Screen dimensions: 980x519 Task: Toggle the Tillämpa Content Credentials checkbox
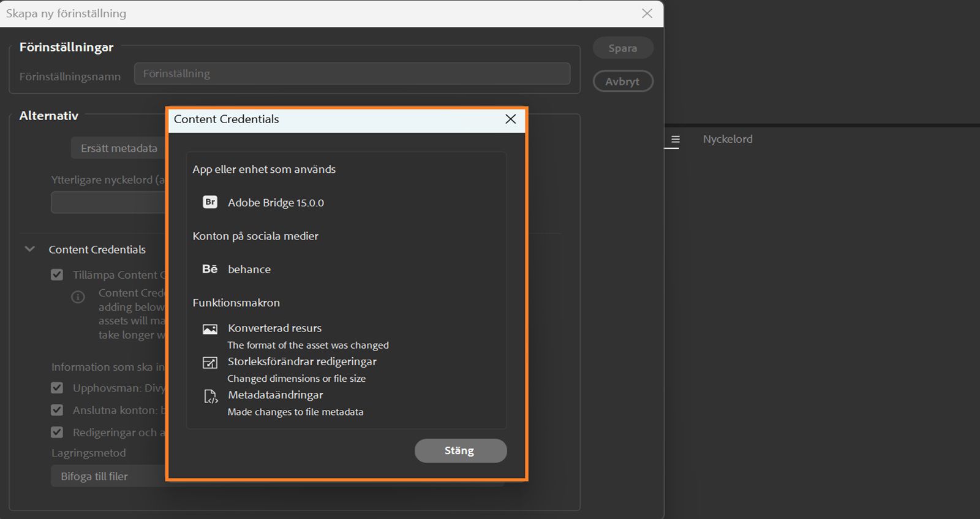pyautogui.click(x=57, y=275)
